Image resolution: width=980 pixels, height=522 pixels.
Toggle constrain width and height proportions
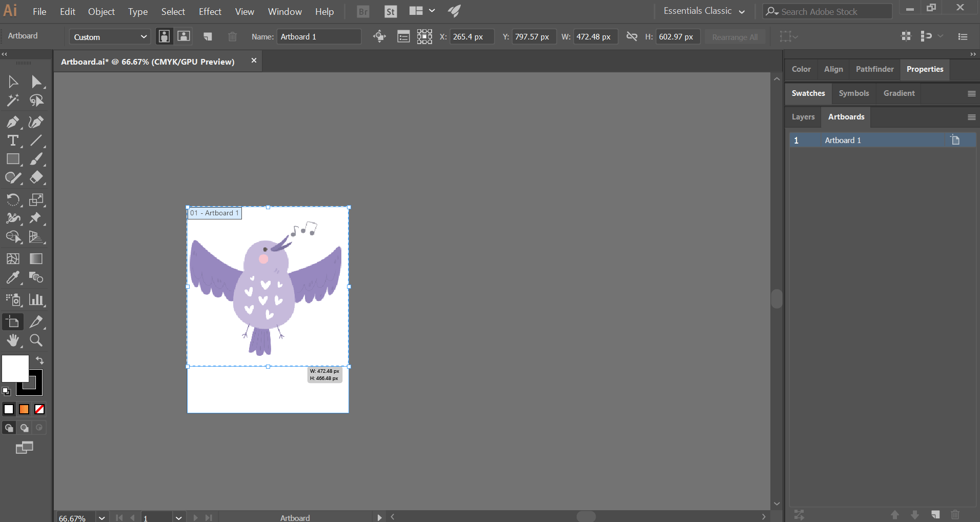(631, 37)
